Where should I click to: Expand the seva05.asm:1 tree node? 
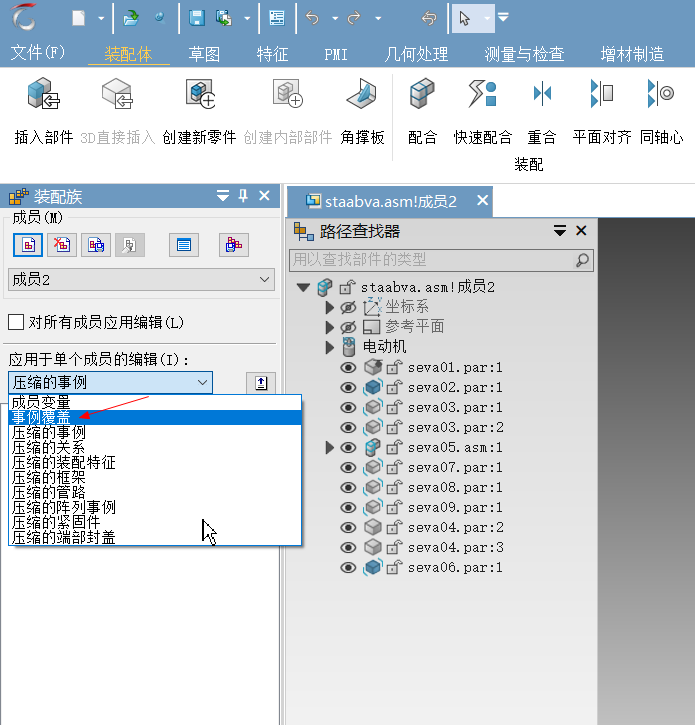[330, 448]
